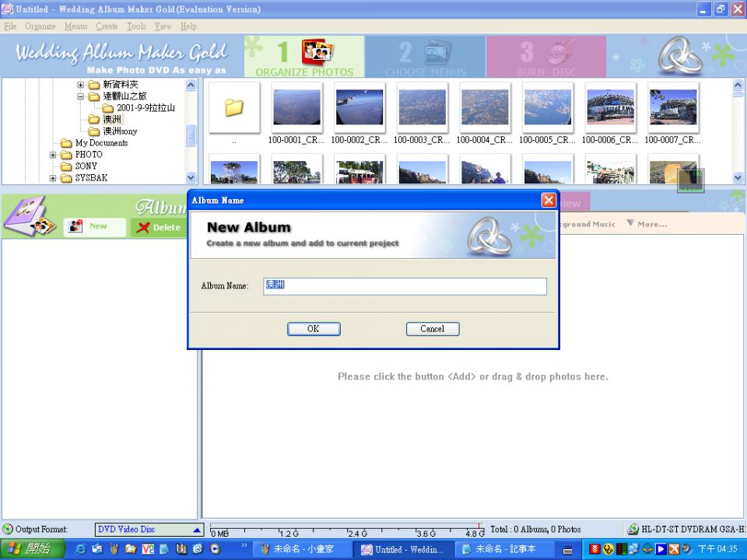Select the Organize Photos step tab

[x=304, y=56]
